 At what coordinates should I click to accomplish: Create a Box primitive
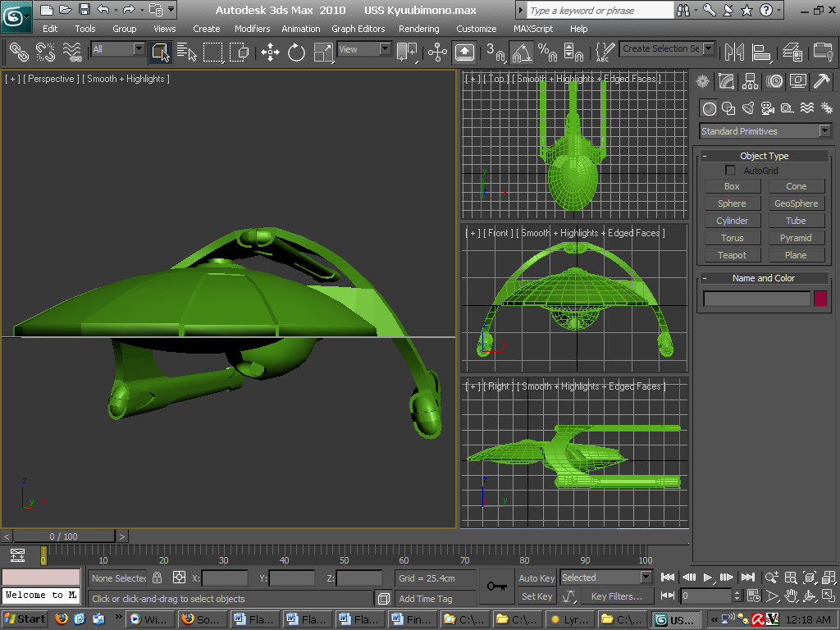click(732, 186)
